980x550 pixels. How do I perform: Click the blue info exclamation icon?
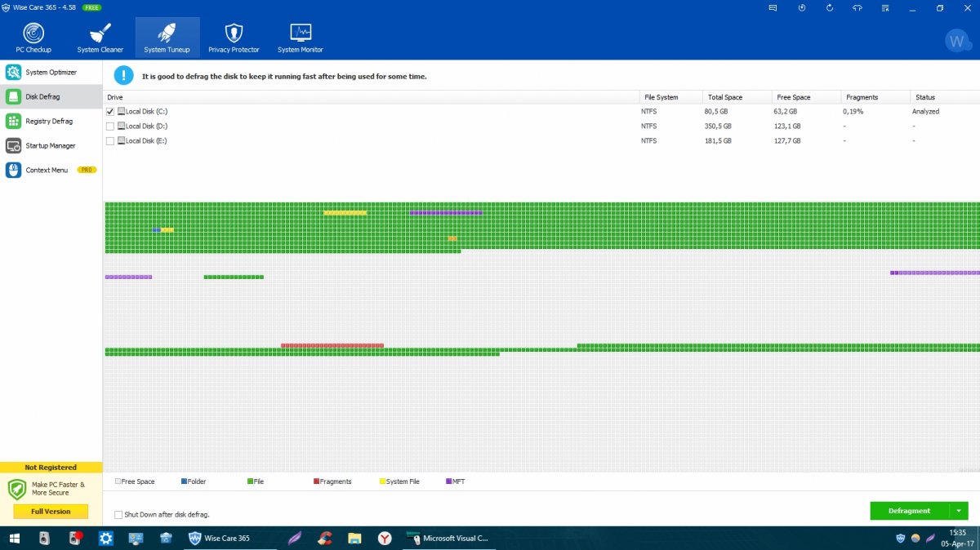tap(123, 76)
